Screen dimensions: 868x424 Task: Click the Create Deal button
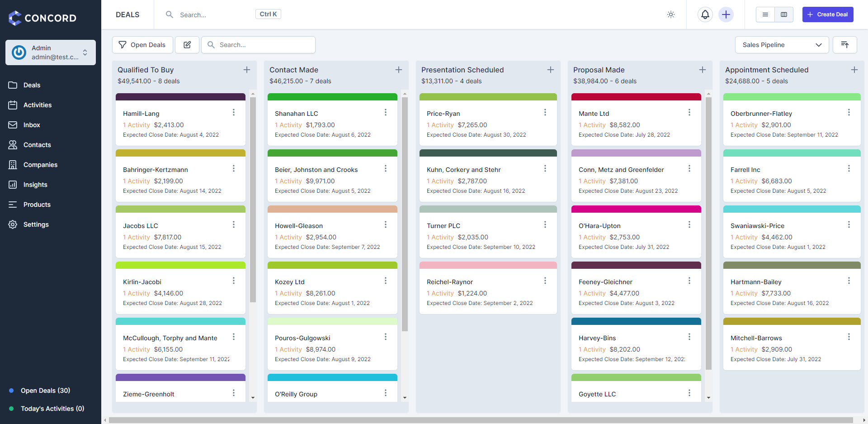tap(827, 14)
